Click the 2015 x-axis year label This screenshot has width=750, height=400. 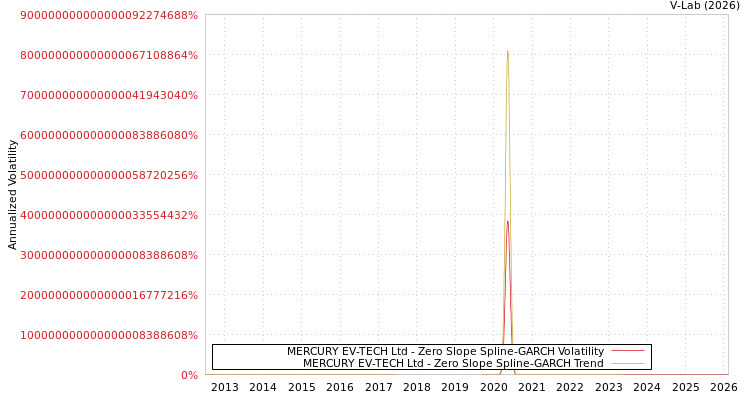click(x=302, y=387)
